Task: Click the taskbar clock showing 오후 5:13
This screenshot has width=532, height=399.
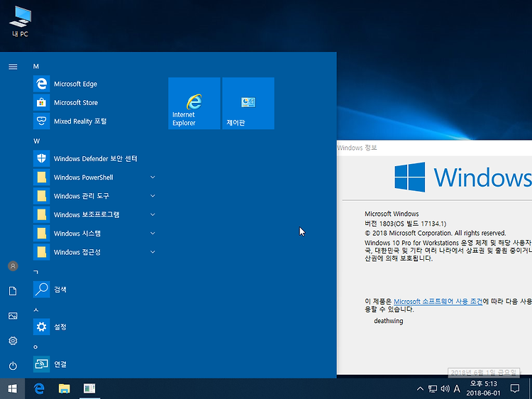Action: [483, 388]
